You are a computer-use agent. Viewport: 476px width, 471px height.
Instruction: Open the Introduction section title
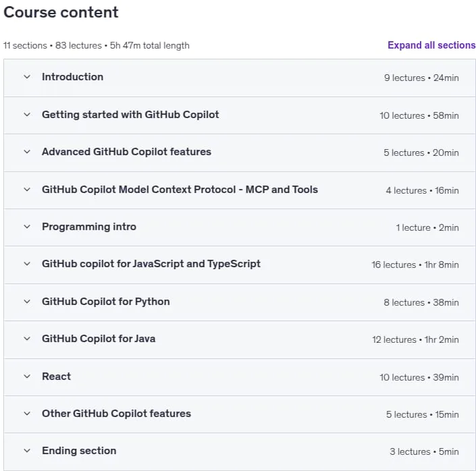[x=72, y=77]
